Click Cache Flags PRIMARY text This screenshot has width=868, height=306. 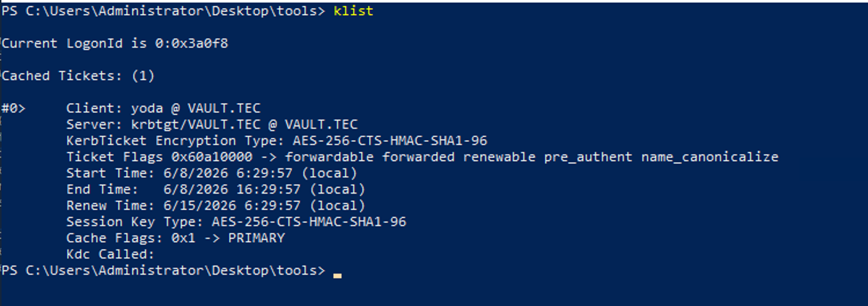coord(256,238)
